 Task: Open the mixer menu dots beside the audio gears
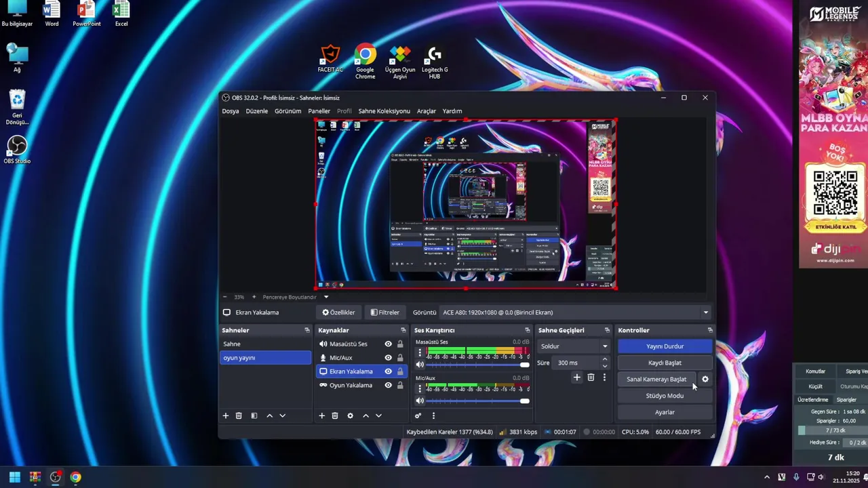(433, 415)
